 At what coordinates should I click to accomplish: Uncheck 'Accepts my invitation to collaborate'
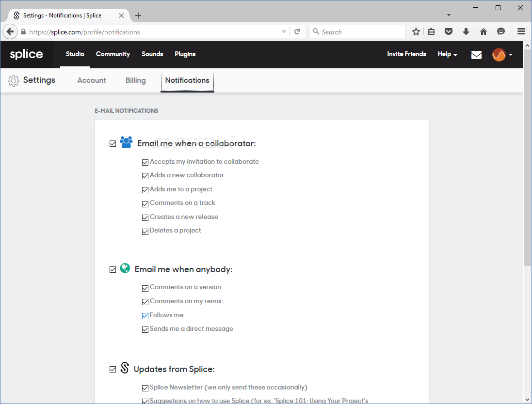[145, 162]
